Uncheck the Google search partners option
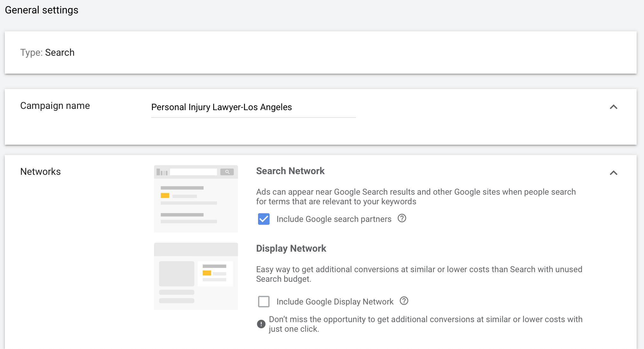Image resolution: width=644 pixels, height=349 pixels. click(263, 219)
